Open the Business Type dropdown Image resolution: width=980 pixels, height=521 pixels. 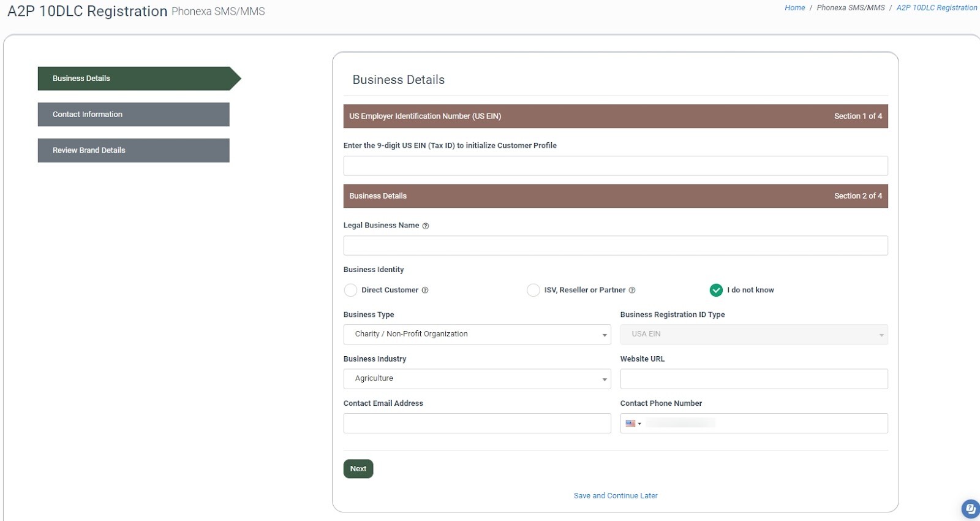click(477, 334)
